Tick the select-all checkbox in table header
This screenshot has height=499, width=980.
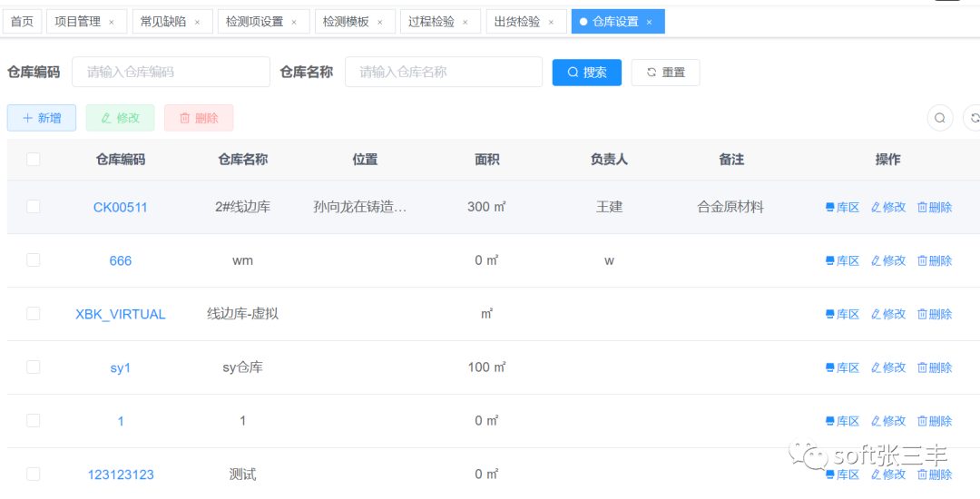click(34, 160)
